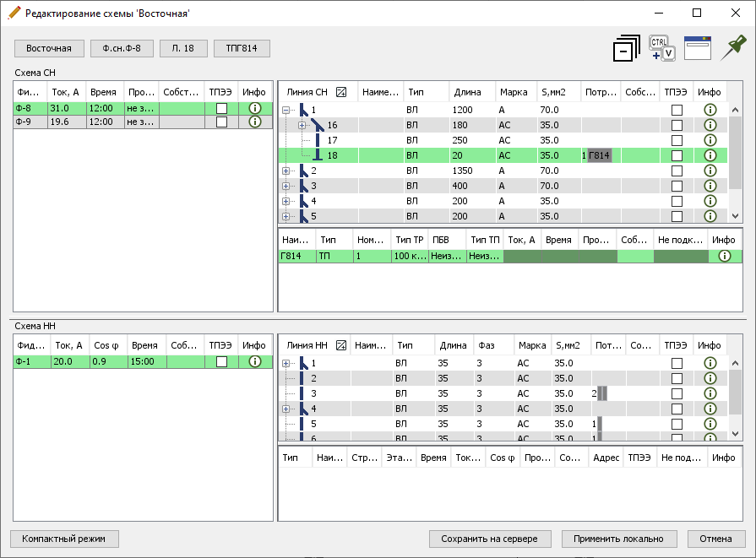Expand СН line 16 tree node
This screenshot has width=756, height=558.
coord(302,125)
